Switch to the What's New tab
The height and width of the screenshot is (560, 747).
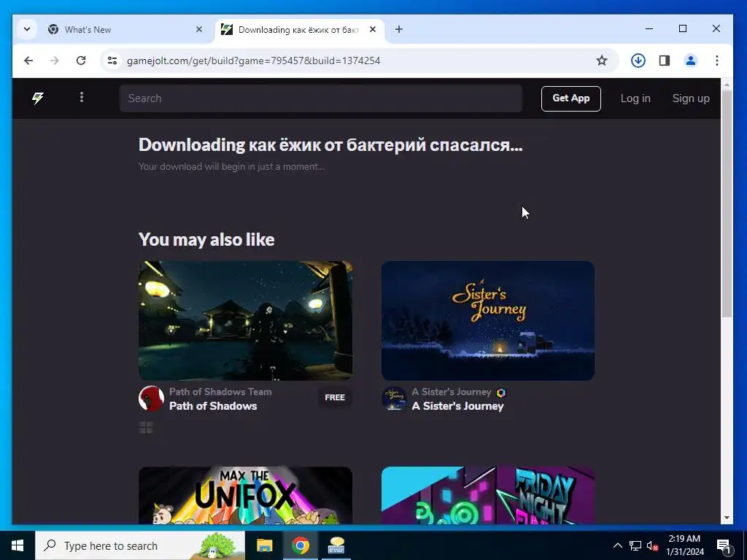coord(124,29)
